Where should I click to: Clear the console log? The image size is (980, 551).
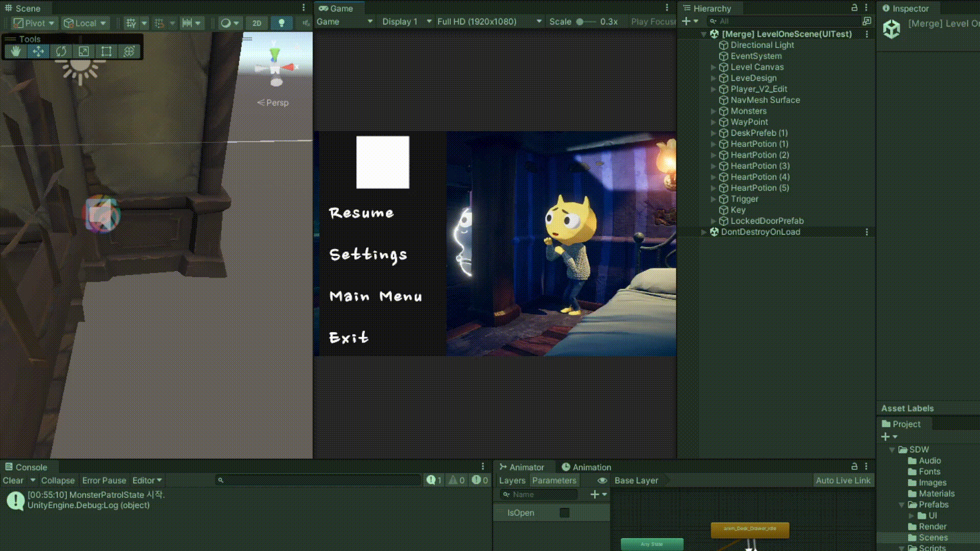(x=13, y=481)
